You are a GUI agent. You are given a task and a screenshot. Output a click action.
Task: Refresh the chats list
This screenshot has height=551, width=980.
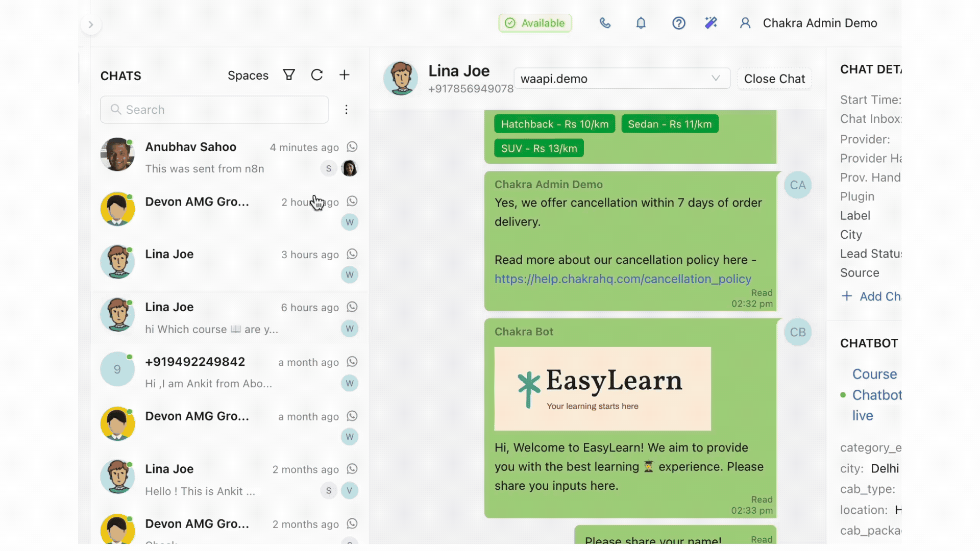(x=317, y=75)
